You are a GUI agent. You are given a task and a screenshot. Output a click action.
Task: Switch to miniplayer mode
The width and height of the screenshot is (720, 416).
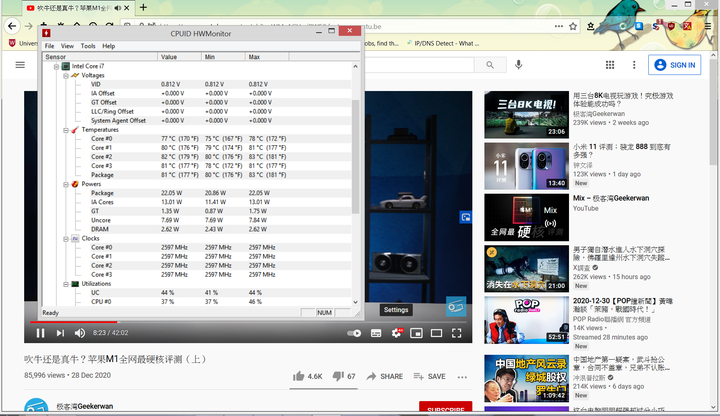416,333
